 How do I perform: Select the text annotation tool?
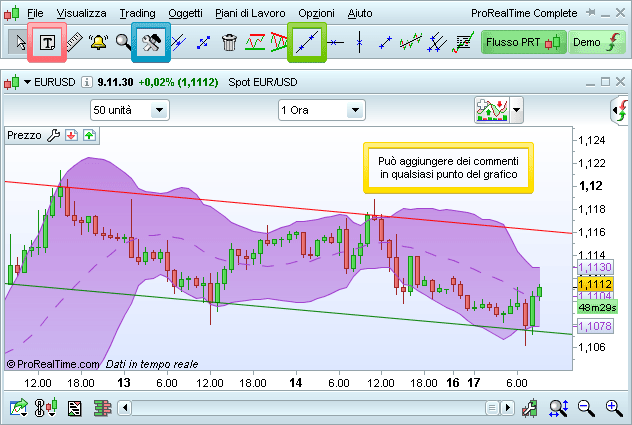47,42
